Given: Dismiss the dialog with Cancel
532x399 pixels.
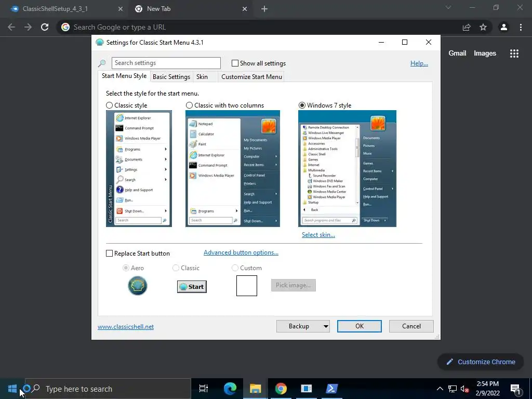Looking at the screenshot, I should pos(411,326).
